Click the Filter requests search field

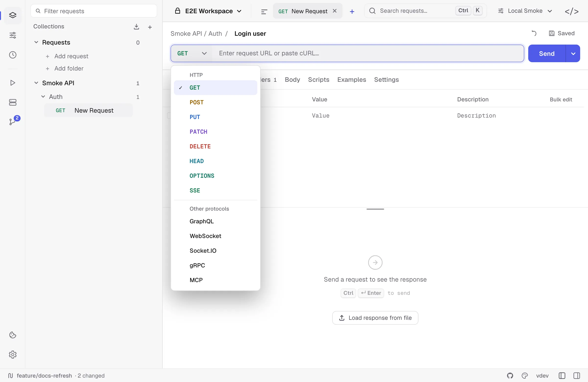[94, 11]
